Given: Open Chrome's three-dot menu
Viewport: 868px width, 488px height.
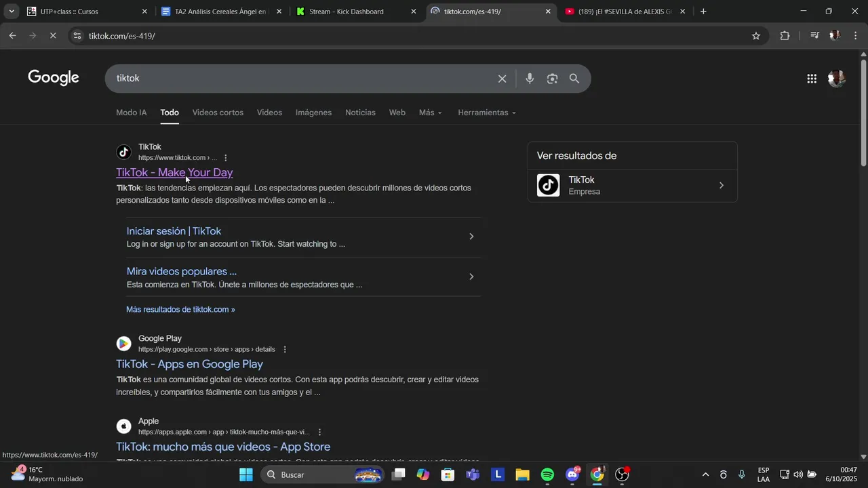Looking at the screenshot, I should (855, 36).
